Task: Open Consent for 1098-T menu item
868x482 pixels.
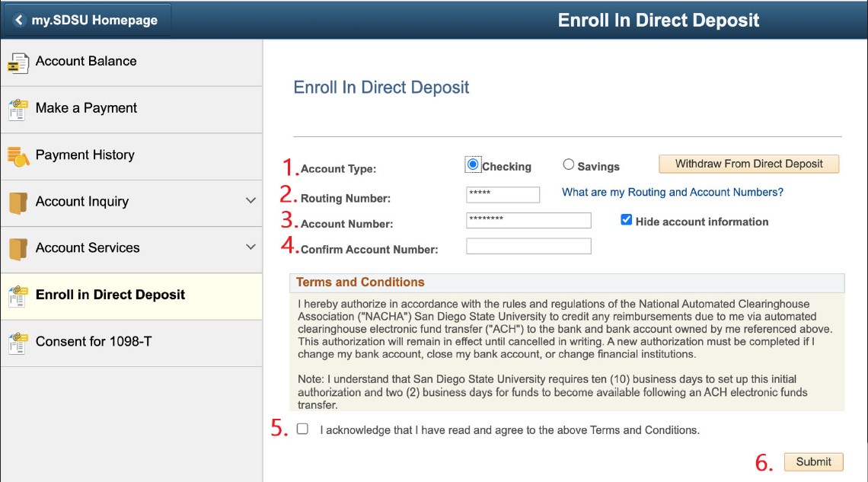Action: (132, 343)
